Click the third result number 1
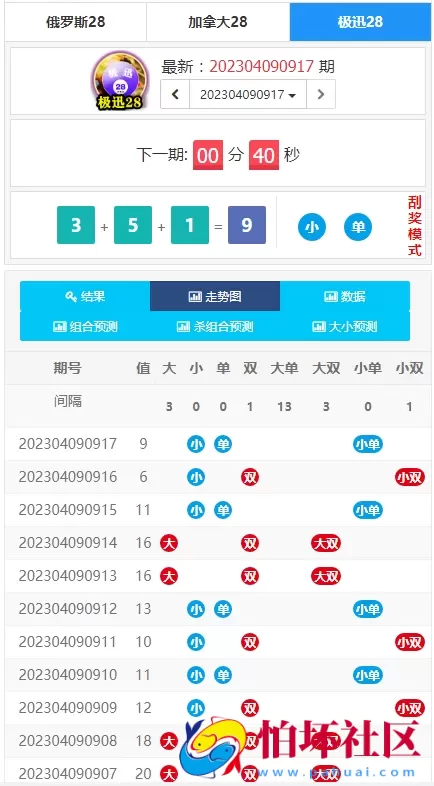Screen dimensions: 434x786 [x=190, y=225]
